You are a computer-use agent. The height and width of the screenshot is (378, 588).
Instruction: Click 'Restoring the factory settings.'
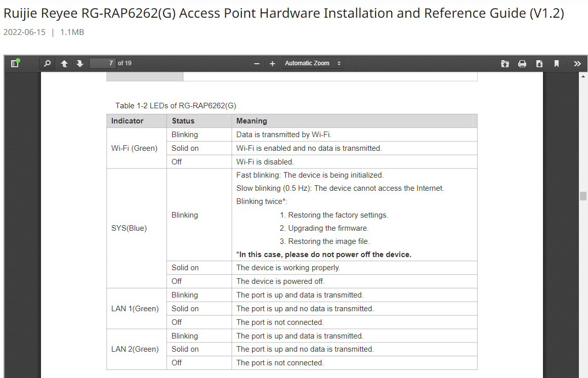338,215
